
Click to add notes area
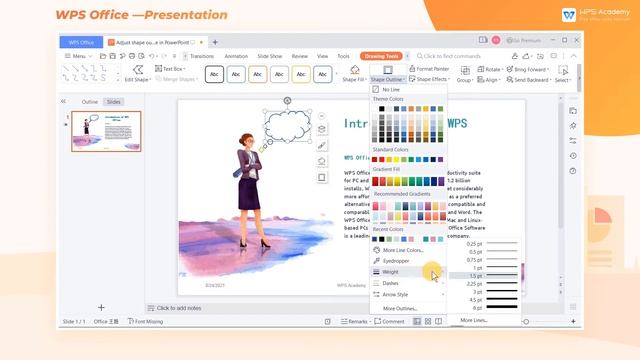179,308
